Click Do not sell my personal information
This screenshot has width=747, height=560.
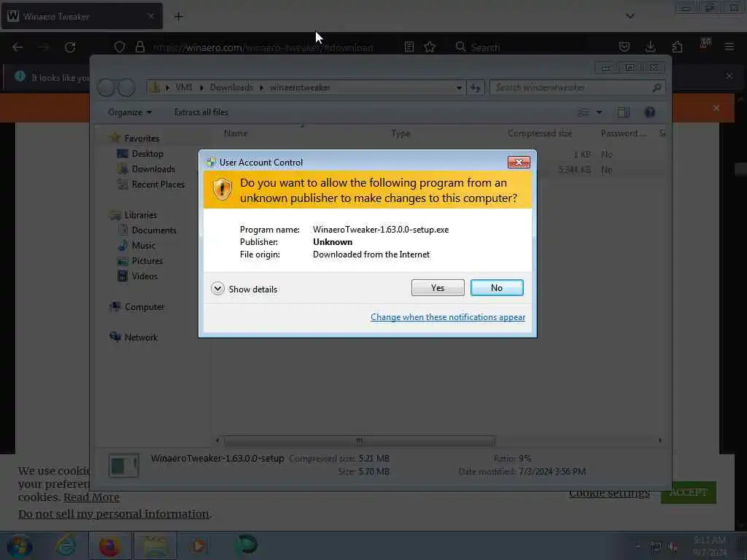tap(113, 514)
